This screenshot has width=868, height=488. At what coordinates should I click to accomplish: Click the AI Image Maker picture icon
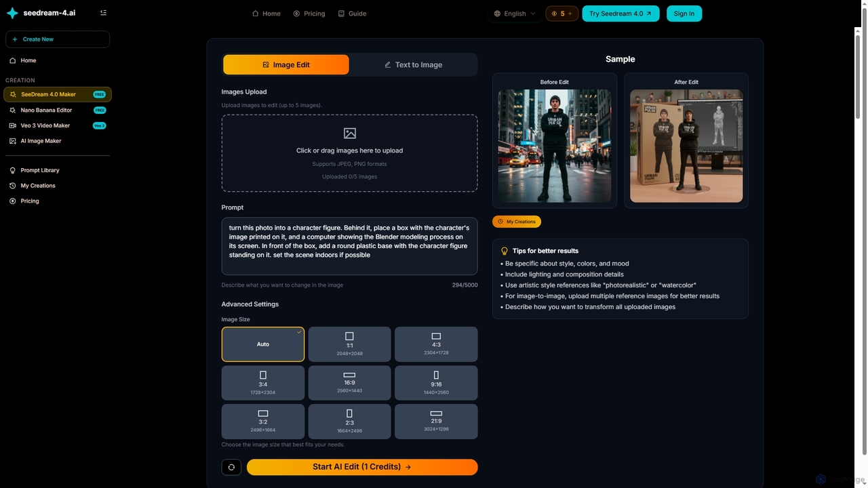[13, 141]
